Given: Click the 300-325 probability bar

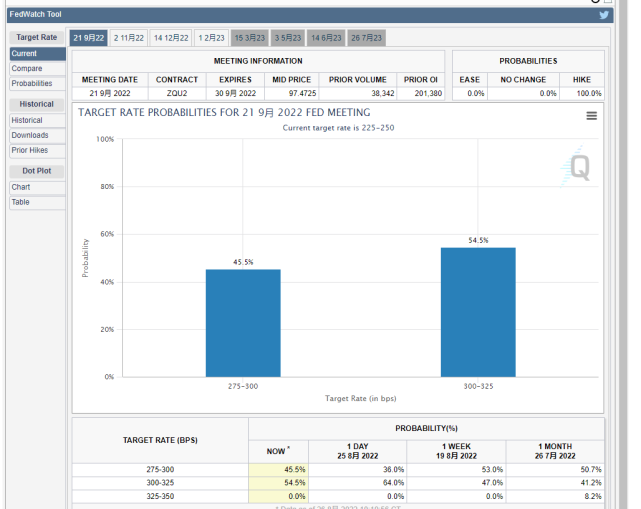Looking at the screenshot, I should click(x=478, y=311).
